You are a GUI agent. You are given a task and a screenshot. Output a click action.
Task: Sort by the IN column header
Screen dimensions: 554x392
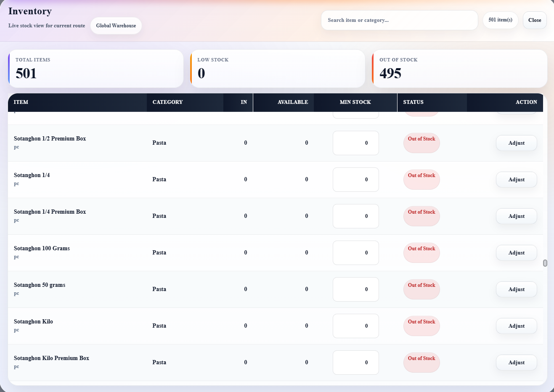click(x=238, y=102)
